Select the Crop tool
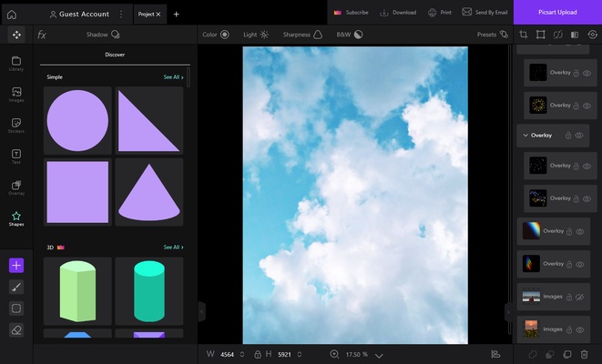The height and width of the screenshot is (364, 602). pos(524,35)
